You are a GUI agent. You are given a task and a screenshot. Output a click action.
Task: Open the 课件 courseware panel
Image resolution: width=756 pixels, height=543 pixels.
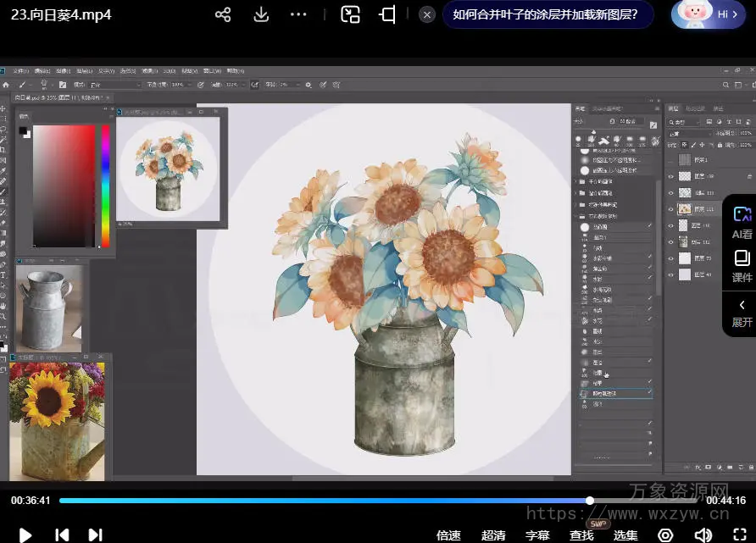(x=742, y=265)
